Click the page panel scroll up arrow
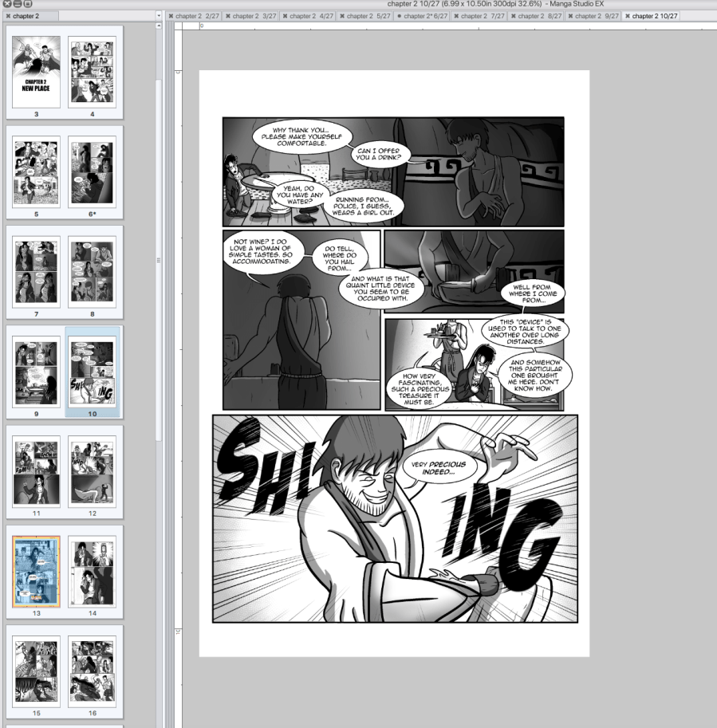717x728 pixels. click(x=158, y=26)
